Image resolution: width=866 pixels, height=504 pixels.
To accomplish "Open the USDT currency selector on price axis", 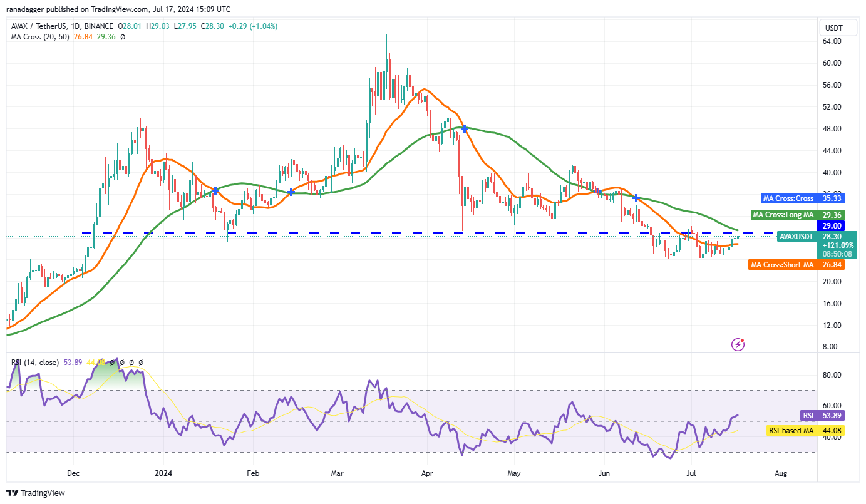I will (835, 28).
